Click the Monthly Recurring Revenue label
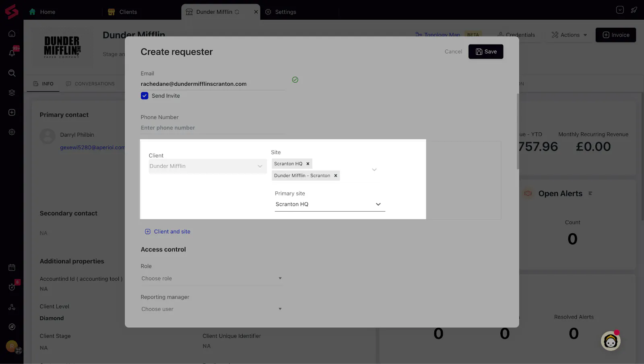644x364 pixels. (593, 134)
